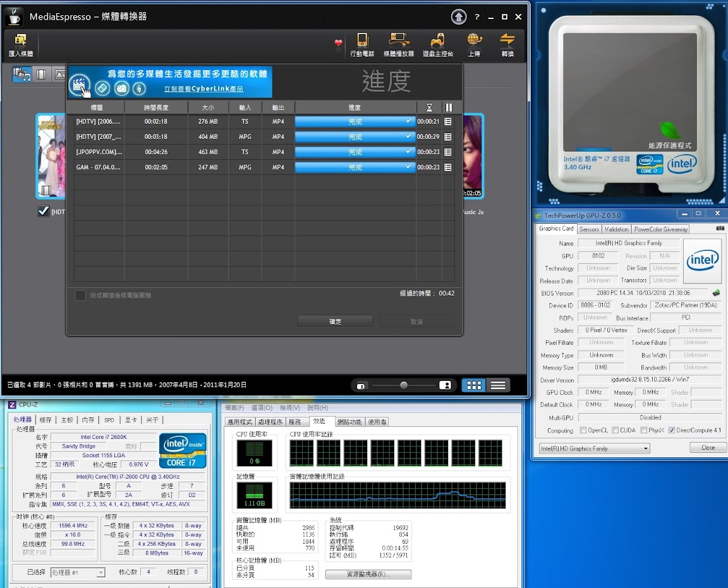Open PowerColor Giveaway tab
Screen dimensions: 728x588
660,229
